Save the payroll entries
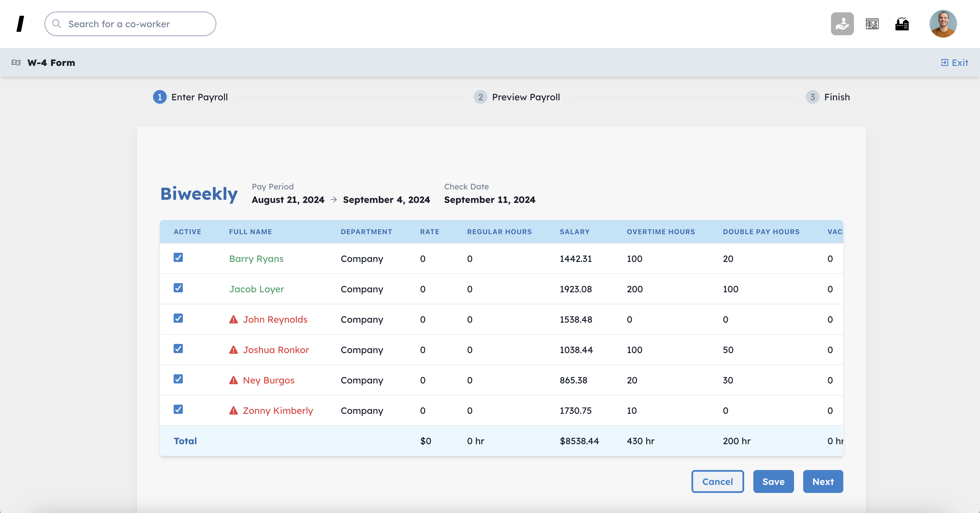This screenshot has height=513, width=980. [x=773, y=481]
